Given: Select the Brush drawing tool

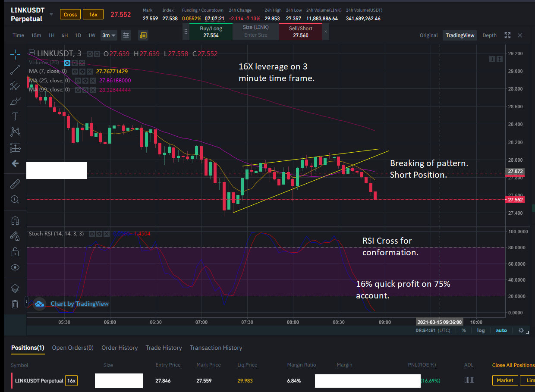Looking at the screenshot, I should pos(15,101).
